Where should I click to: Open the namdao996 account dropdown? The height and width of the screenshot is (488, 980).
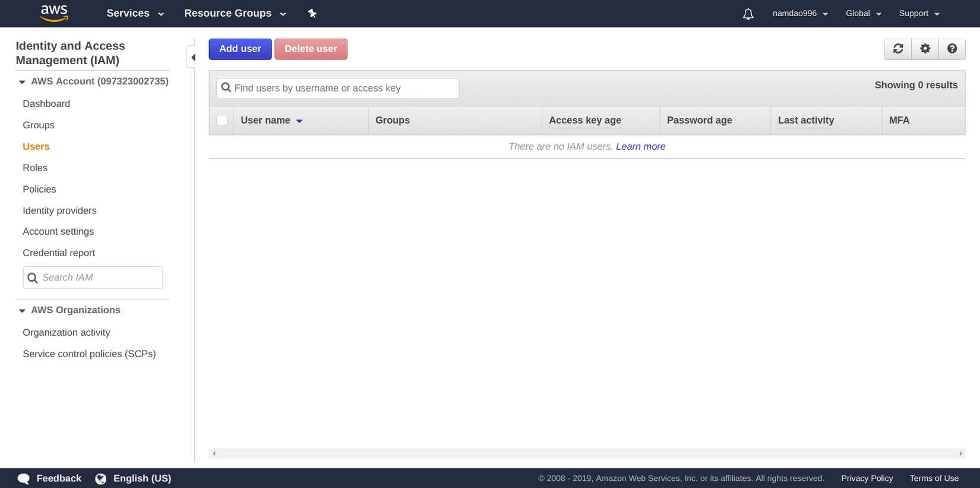click(x=799, y=13)
